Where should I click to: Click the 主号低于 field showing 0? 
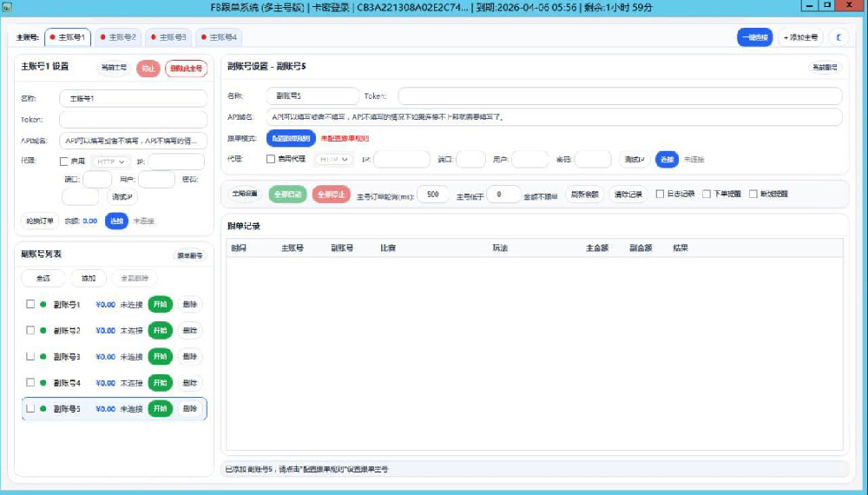pyautogui.click(x=503, y=194)
